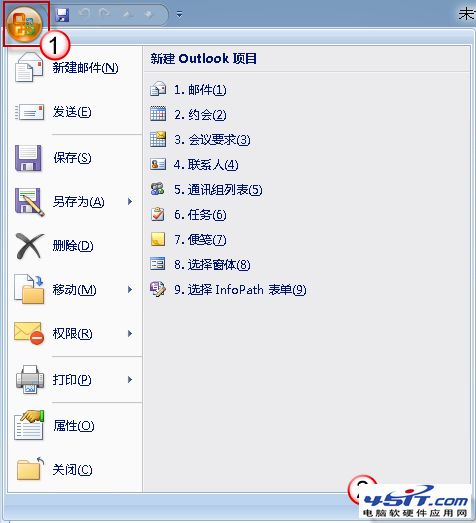Open the Customize Quick Access Toolbar dropdown
The image size is (476, 523).
[179, 14]
